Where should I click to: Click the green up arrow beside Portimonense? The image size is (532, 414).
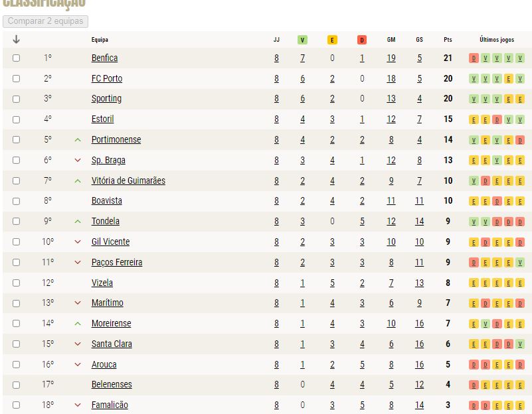tap(78, 140)
